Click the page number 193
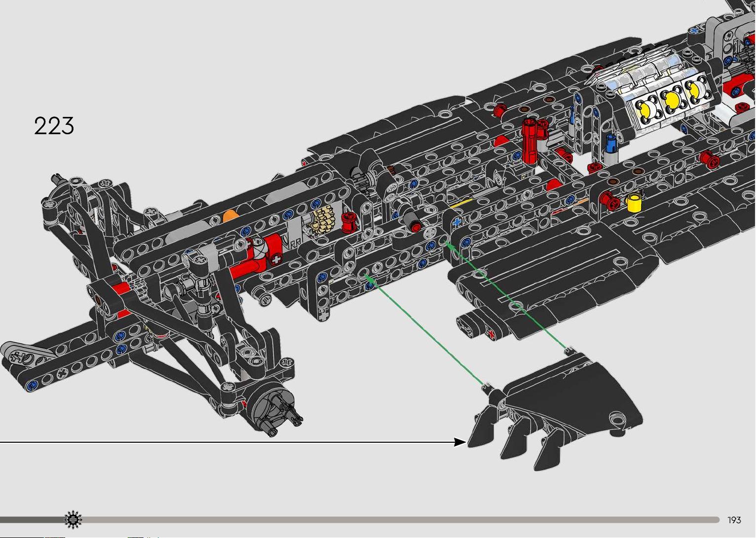 734,520
